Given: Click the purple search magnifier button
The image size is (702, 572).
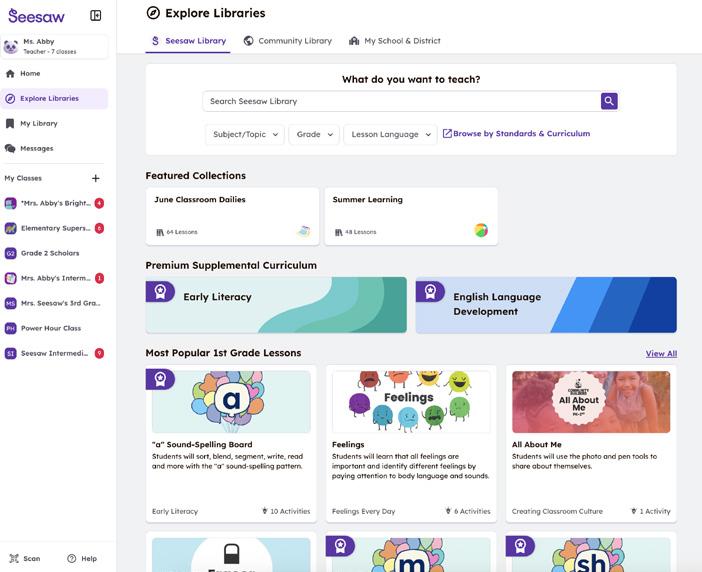Looking at the screenshot, I should click(609, 101).
